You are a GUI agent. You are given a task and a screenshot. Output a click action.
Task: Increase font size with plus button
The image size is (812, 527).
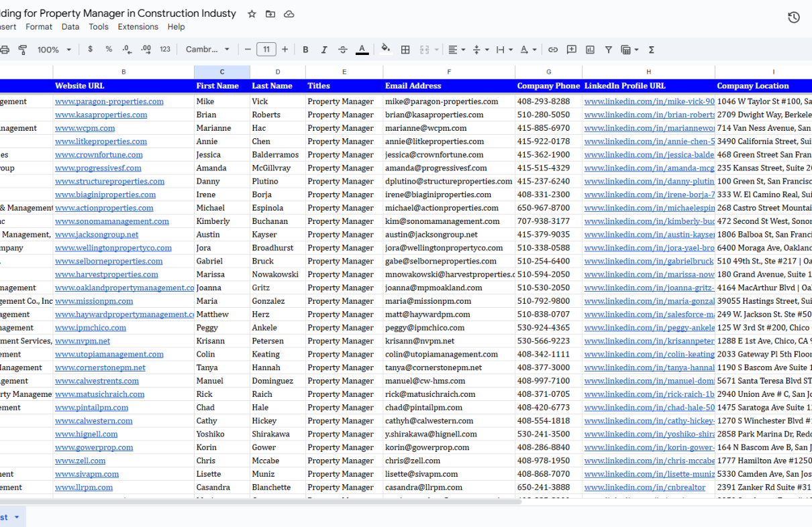coord(285,50)
